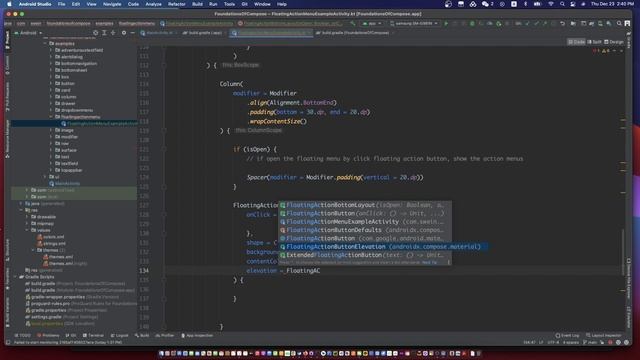Open the Logcat tool window

point(120,336)
